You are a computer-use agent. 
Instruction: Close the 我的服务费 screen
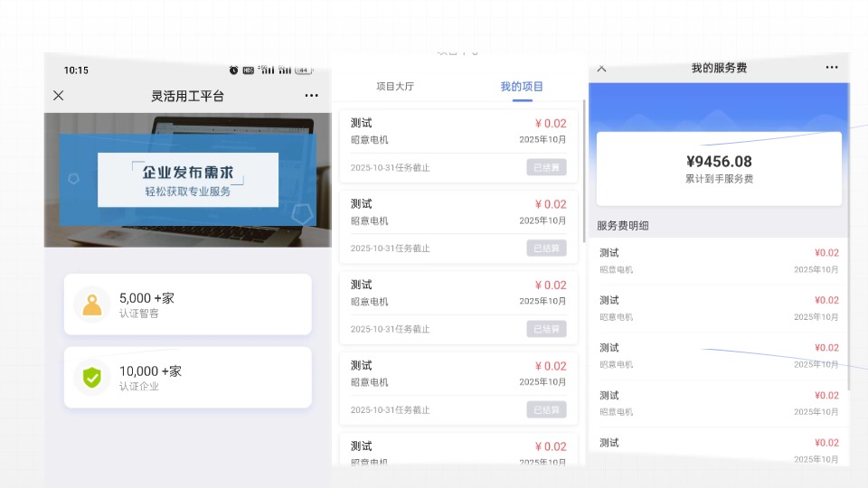pyautogui.click(x=602, y=68)
